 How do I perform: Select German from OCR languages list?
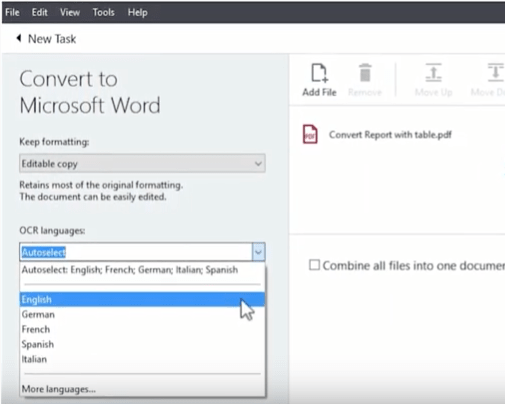142,314
